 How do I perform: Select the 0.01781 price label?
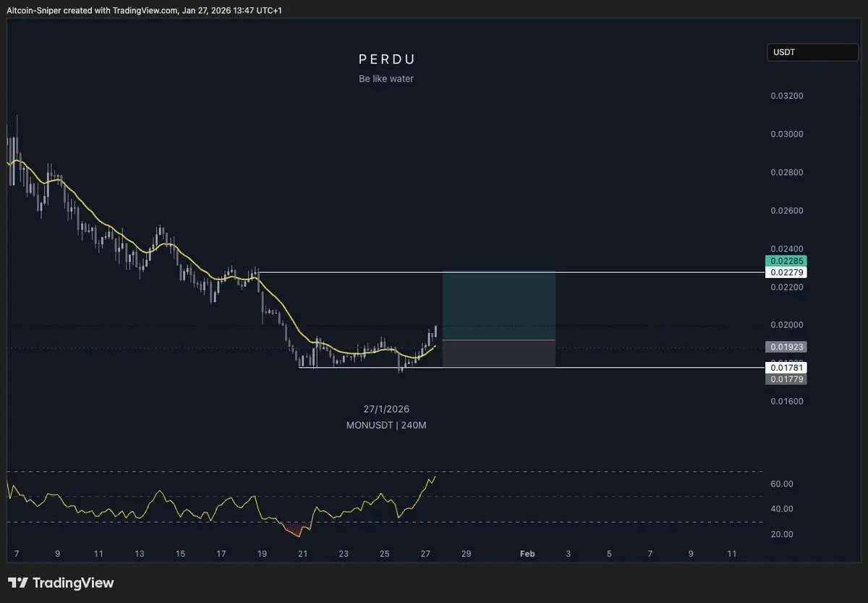[x=786, y=368]
